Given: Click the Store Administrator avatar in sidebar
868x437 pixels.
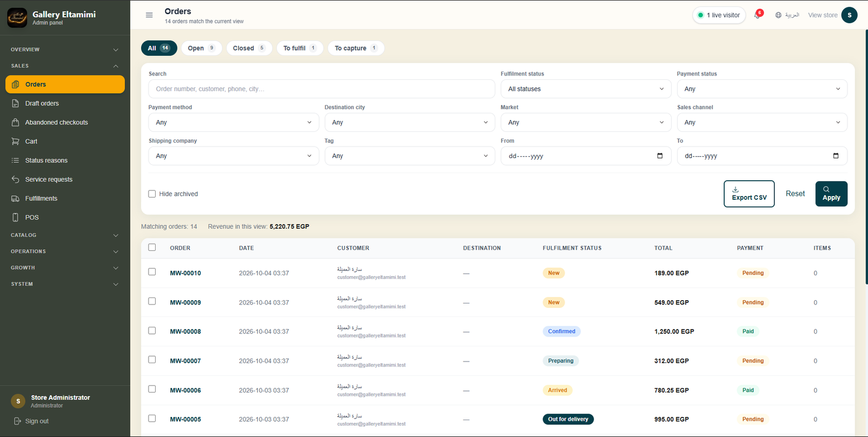Looking at the screenshot, I should (x=18, y=401).
